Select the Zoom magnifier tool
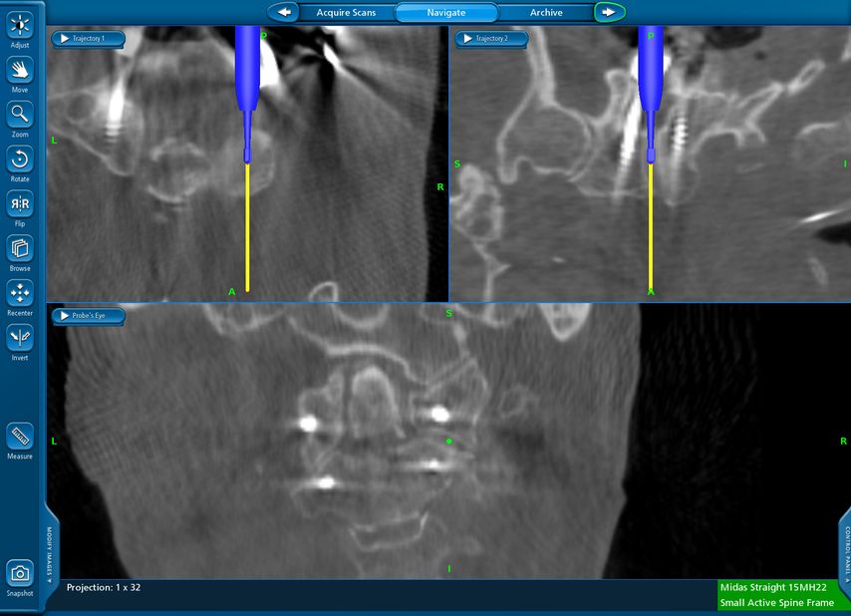The width and height of the screenshot is (851, 616). click(20, 115)
